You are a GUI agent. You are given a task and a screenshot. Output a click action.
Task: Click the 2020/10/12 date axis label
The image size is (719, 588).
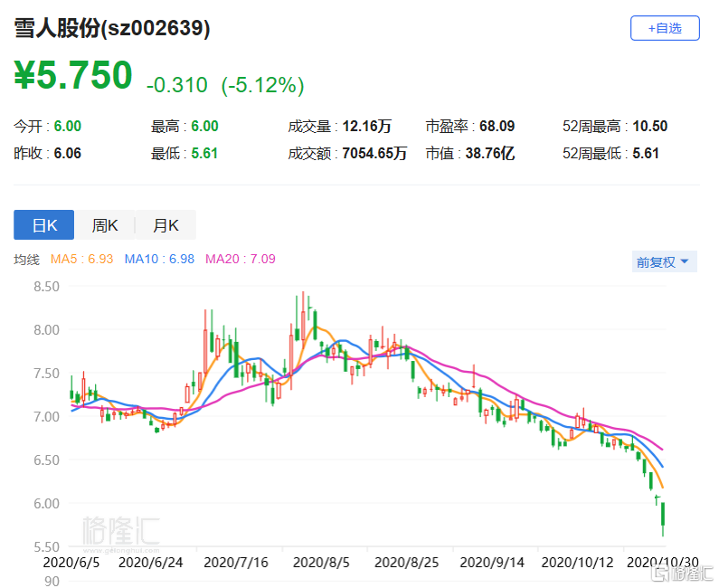pos(577,563)
